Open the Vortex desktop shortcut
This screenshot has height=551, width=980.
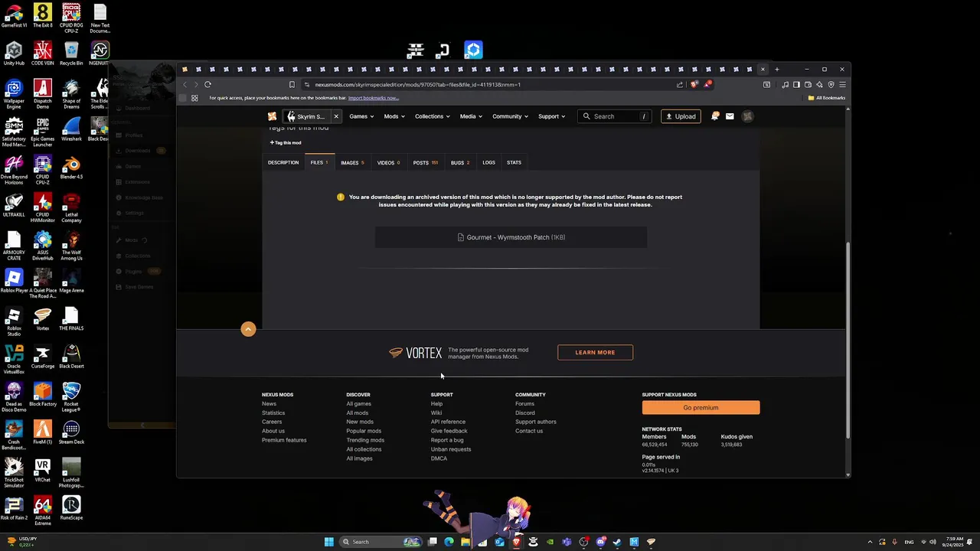(42, 318)
